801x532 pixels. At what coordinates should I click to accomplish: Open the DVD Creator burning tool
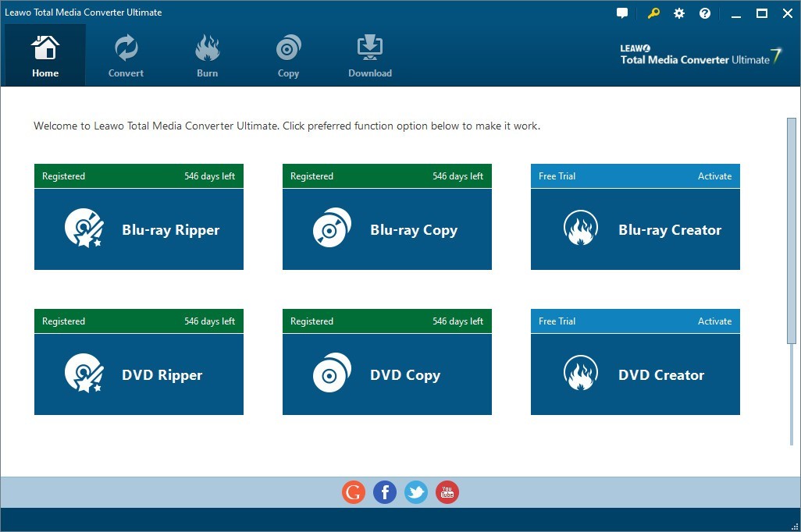point(635,374)
